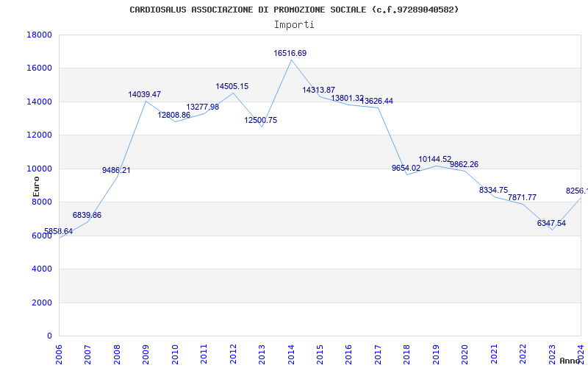
Task: Click the data label 9486.21
Action: click(x=116, y=170)
